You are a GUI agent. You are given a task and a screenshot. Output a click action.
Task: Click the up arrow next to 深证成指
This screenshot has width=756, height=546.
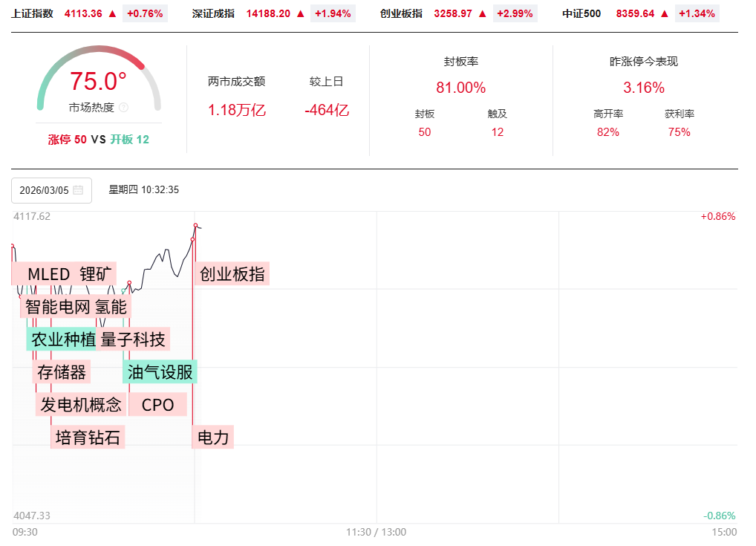tap(300, 13)
